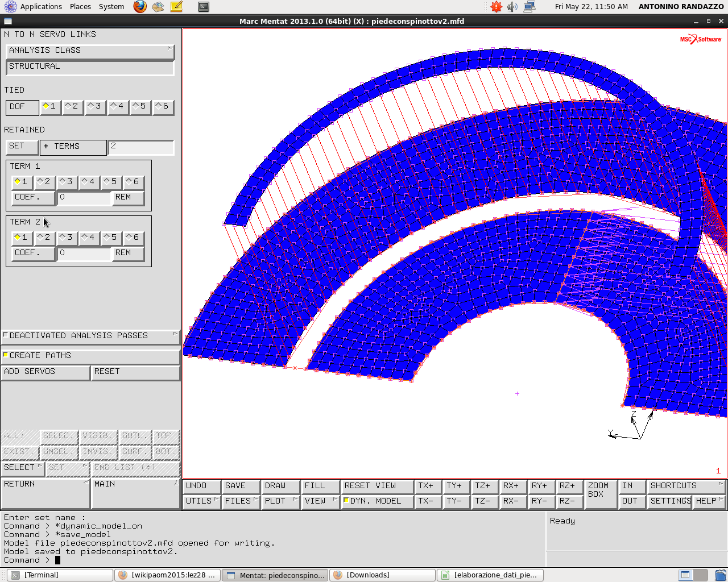Click TY- translate button

456,501
